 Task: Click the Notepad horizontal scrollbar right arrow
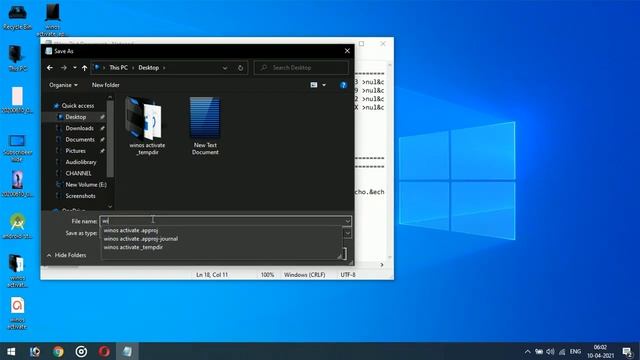(x=382, y=265)
